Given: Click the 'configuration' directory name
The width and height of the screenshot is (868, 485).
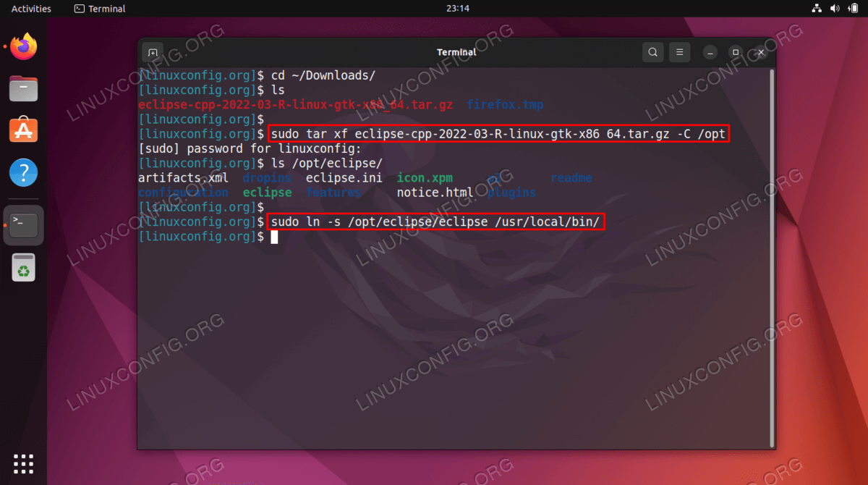Looking at the screenshot, I should pyautogui.click(x=183, y=193).
